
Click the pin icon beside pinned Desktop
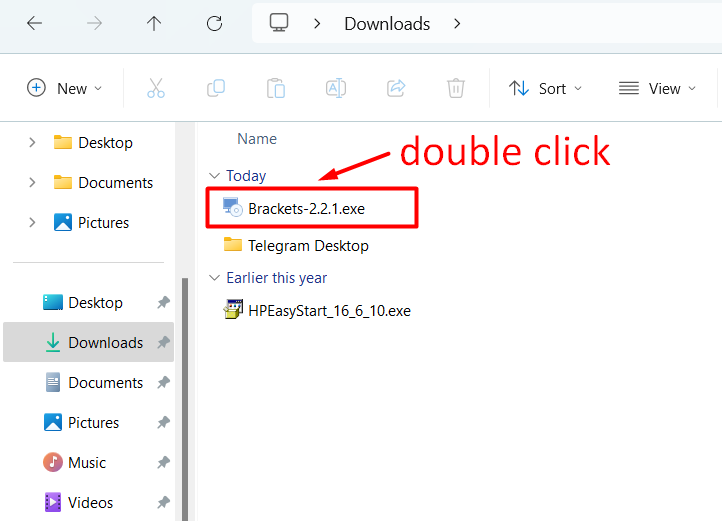click(x=163, y=303)
